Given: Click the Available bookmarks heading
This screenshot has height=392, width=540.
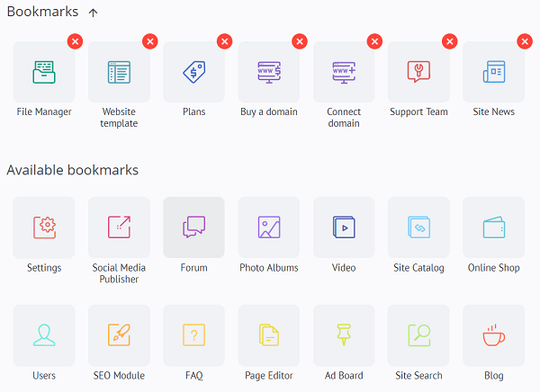Looking at the screenshot, I should click(x=73, y=170).
